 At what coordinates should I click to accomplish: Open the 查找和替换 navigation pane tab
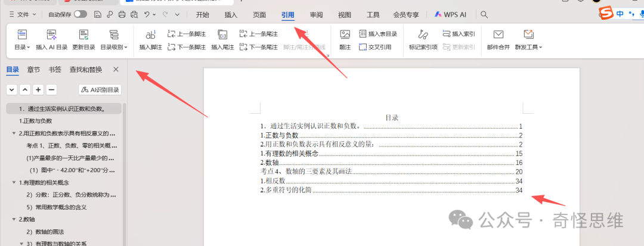[86, 69]
